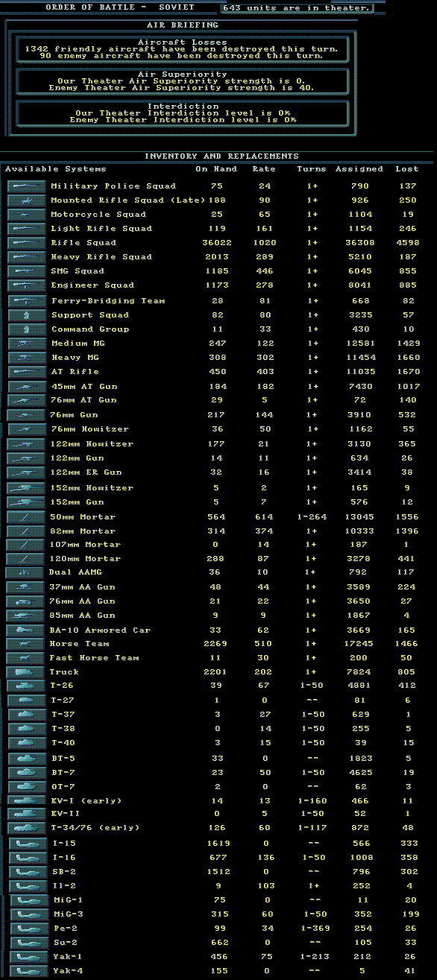The image size is (437, 980).
Task: Click the 'I-15' row name
Action: point(65,844)
